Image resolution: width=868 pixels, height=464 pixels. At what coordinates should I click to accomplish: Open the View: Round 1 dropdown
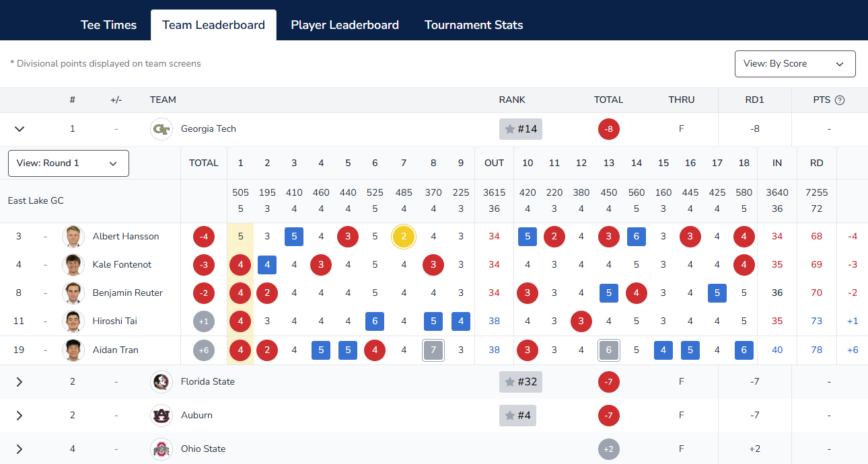69,163
